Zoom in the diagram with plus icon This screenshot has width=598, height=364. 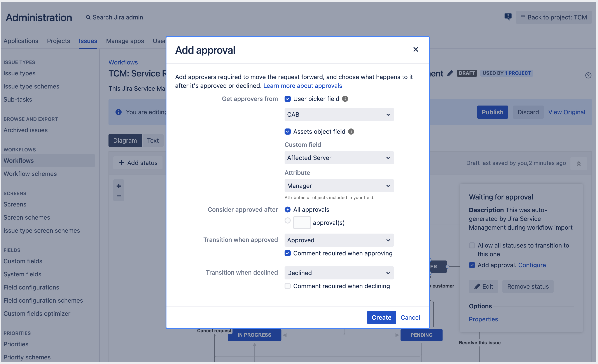coord(119,186)
